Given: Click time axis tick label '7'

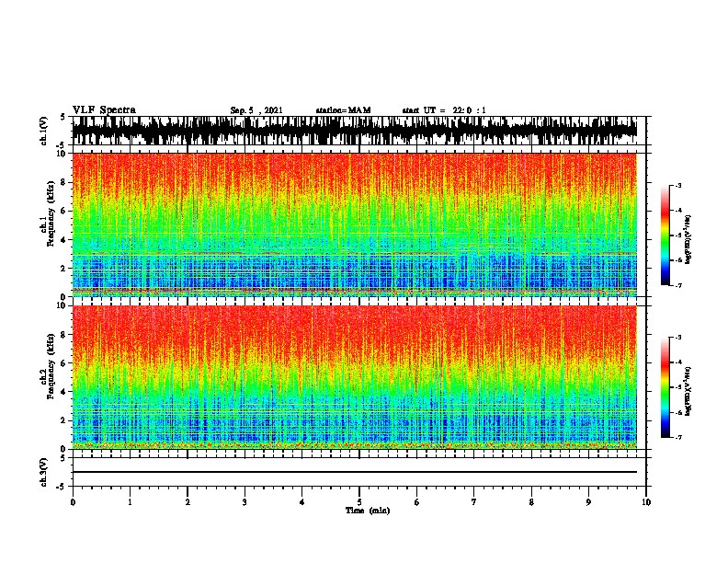Looking at the screenshot, I should coord(474,502).
